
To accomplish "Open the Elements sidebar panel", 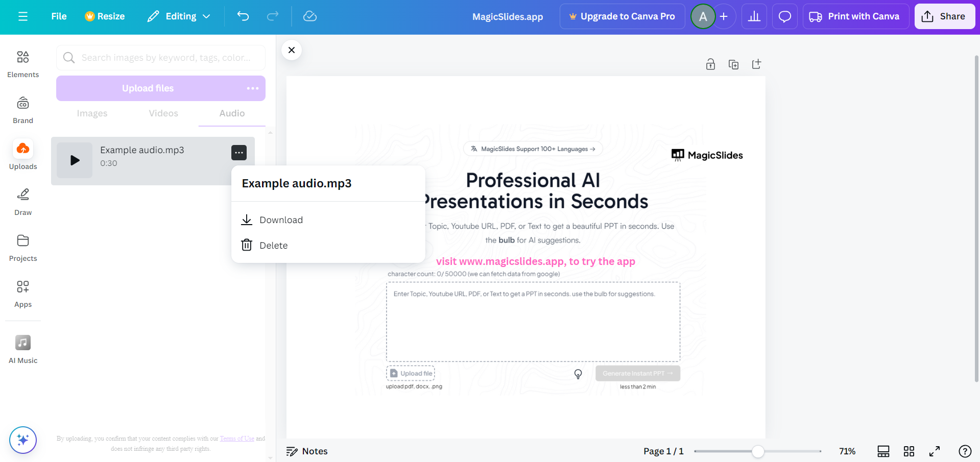I will coord(23,64).
